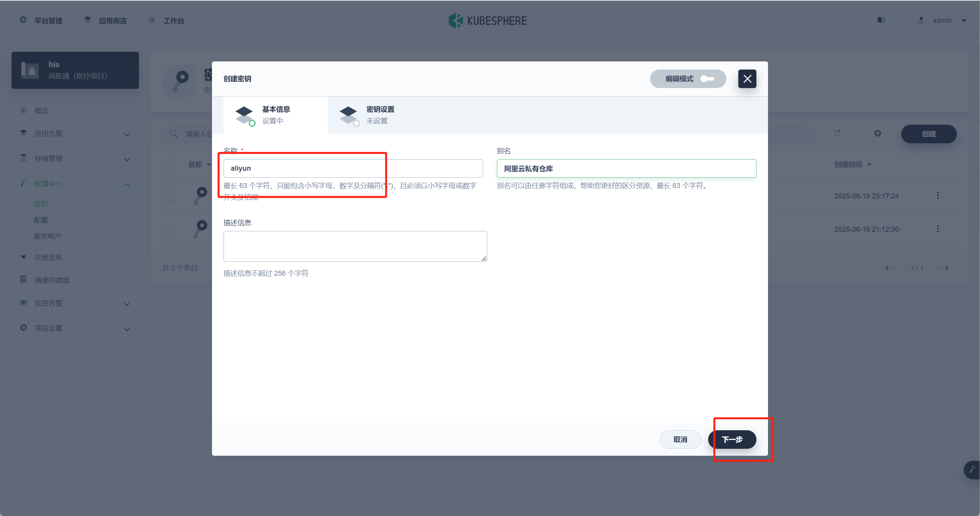Click the Description (描述信息) textarea

pos(355,246)
